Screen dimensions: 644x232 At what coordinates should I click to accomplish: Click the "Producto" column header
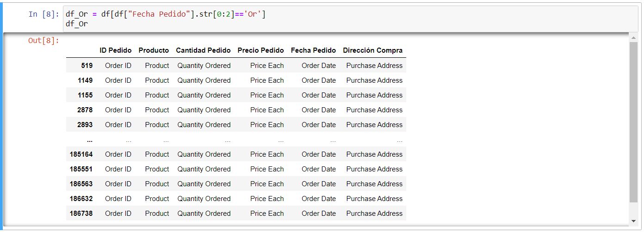pyautogui.click(x=154, y=50)
